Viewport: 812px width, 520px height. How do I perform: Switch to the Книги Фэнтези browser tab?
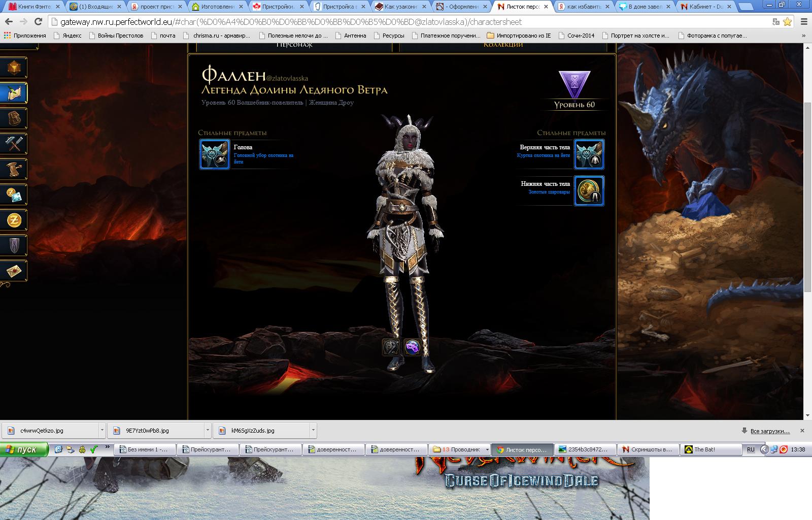(x=34, y=7)
